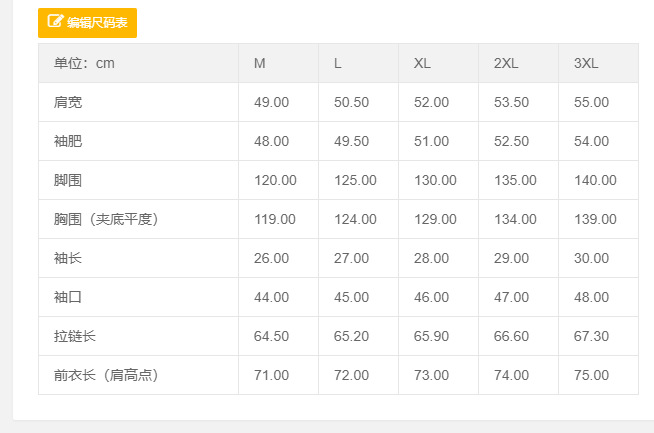
Task: Click the 74.00 front length cell
Action: 511,375
